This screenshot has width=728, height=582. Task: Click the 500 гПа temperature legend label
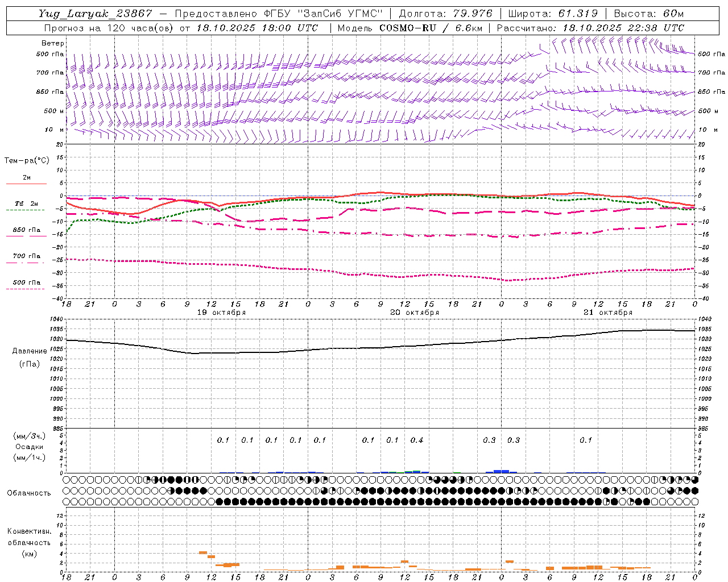[x=26, y=282]
